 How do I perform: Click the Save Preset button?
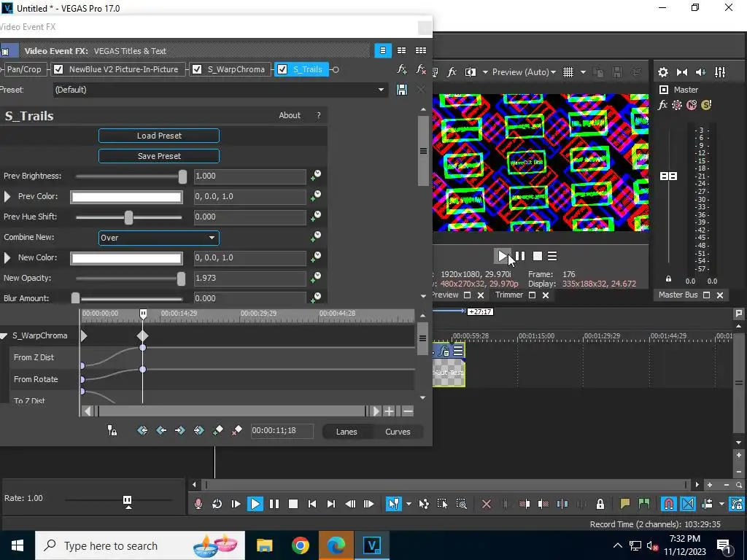159,156
